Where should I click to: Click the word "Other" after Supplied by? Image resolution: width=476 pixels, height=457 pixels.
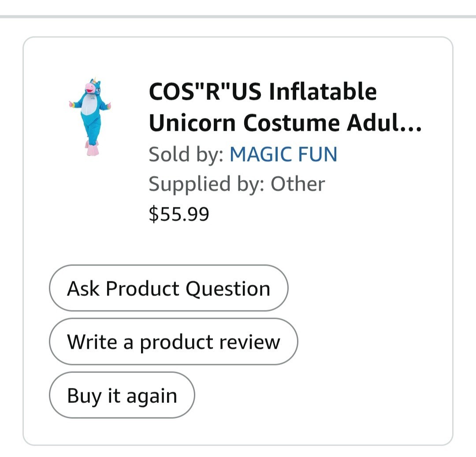(x=297, y=184)
